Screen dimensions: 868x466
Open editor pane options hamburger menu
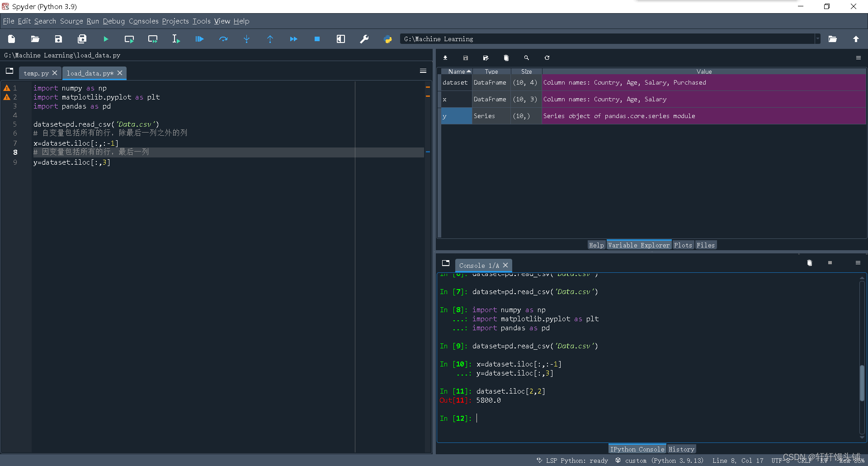coord(423,71)
